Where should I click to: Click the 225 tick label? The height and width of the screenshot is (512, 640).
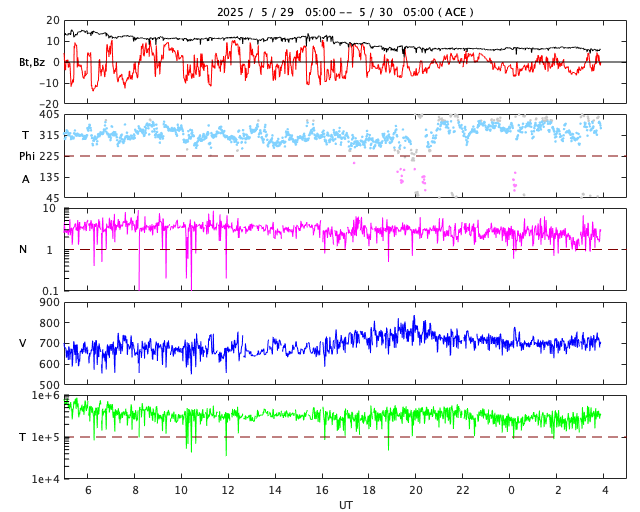(49, 156)
